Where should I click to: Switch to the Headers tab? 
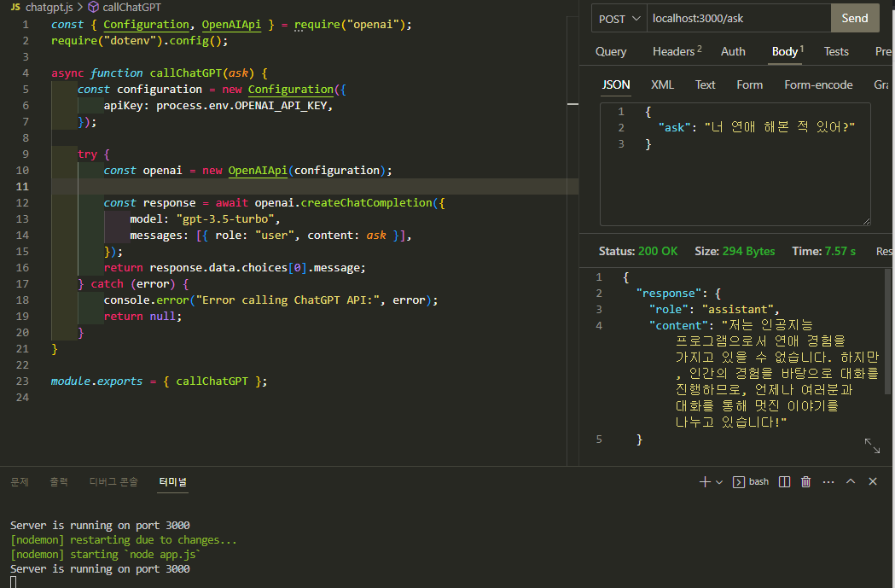pyautogui.click(x=677, y=51)
